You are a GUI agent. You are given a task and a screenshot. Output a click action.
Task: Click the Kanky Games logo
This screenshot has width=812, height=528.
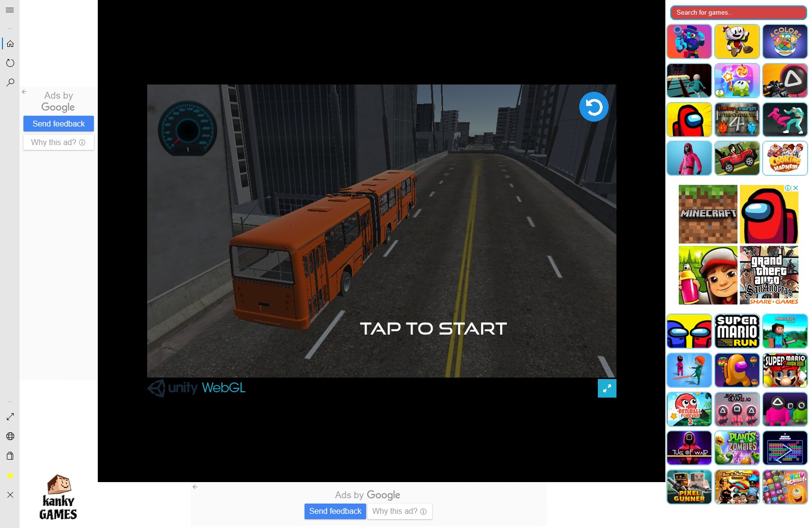pyautogui.click(x=58, y=497)
